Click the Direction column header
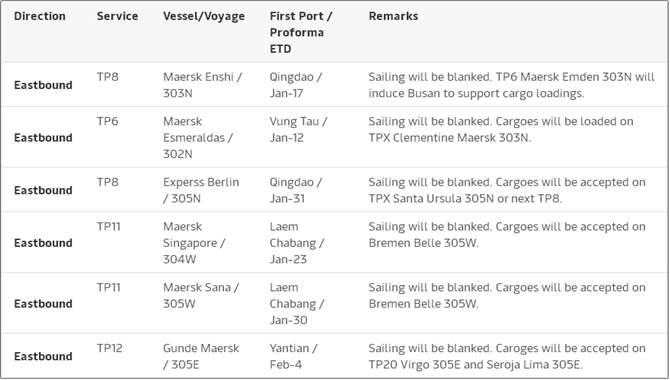 point(40,16)
